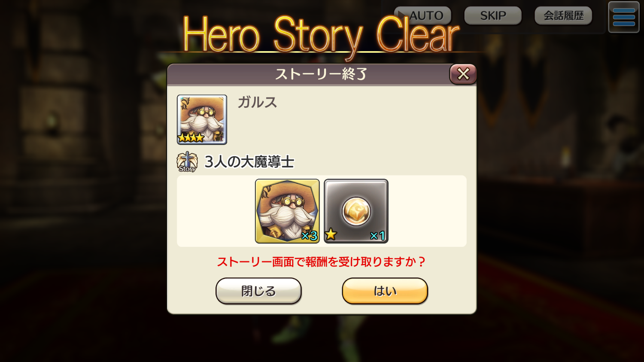Open the hamburger menu icon

624,17
